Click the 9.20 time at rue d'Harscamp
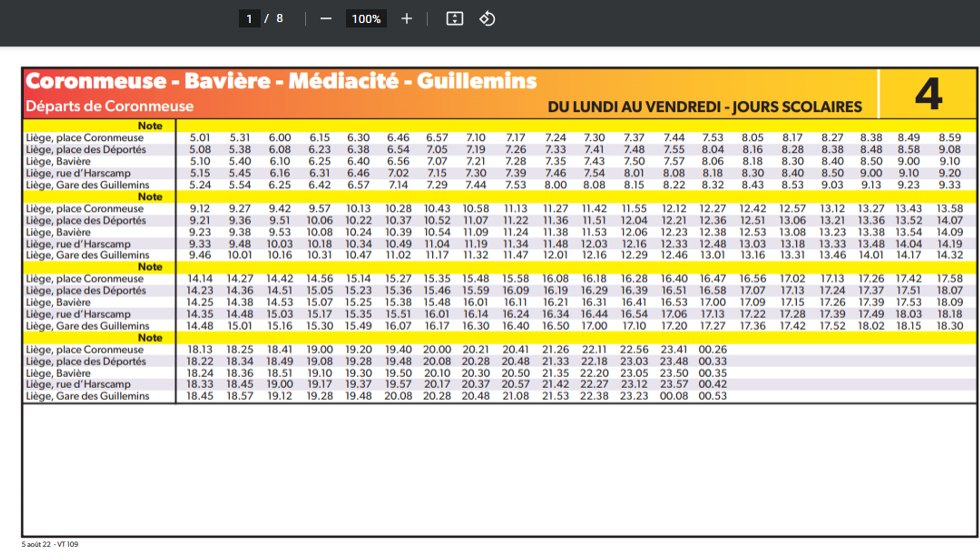The width and height of the screenshot is (980, 551). 950,173
